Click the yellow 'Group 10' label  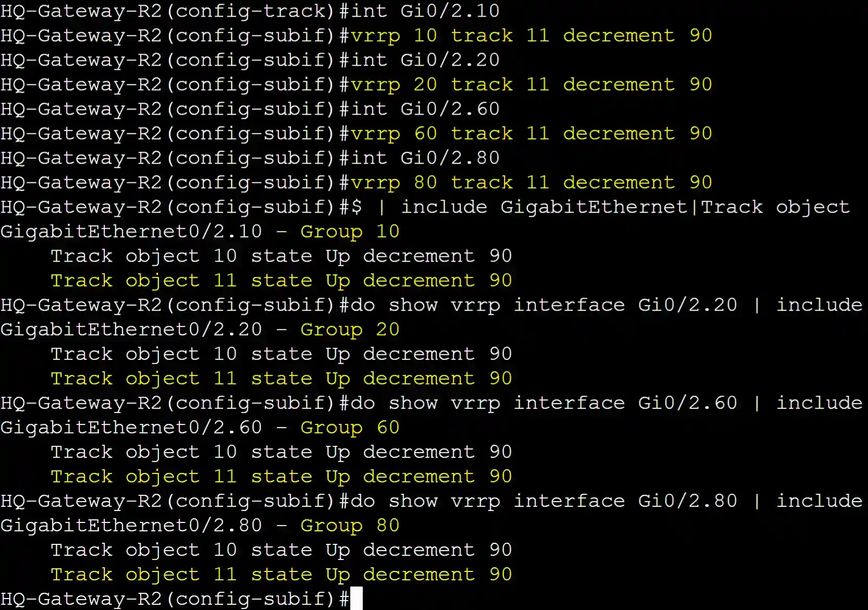[350, 231]
